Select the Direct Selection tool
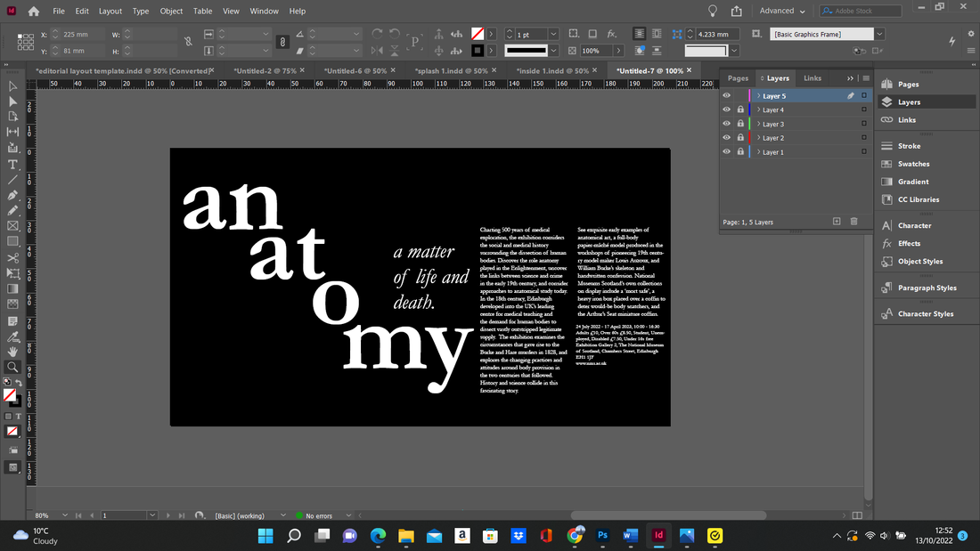 coord(12,101)
